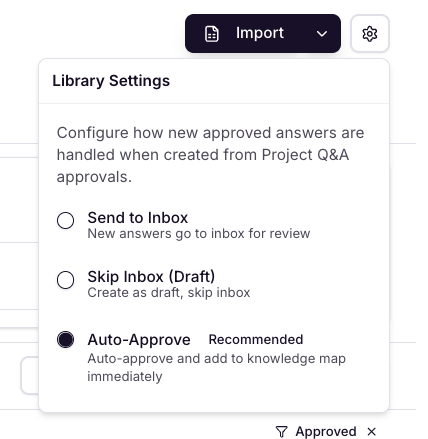Click the Import button label
This screenshot has width=428, height=439.
tap(260, 33)
